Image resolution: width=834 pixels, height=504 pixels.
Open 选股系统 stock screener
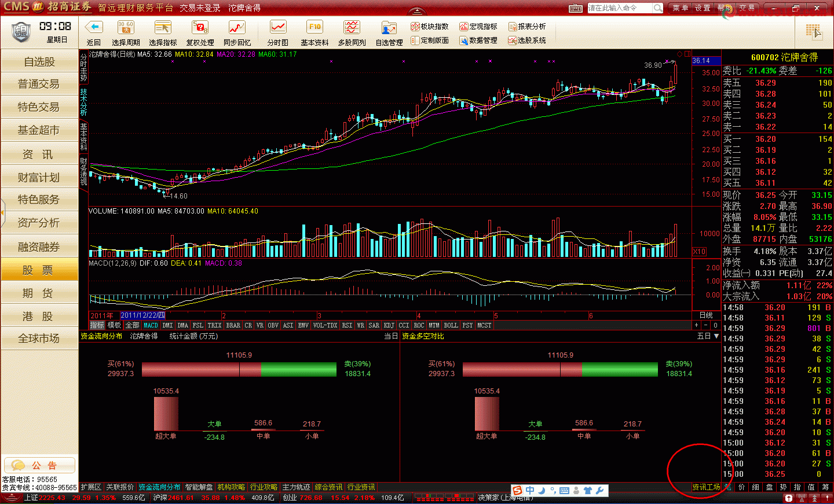[527, 41]
